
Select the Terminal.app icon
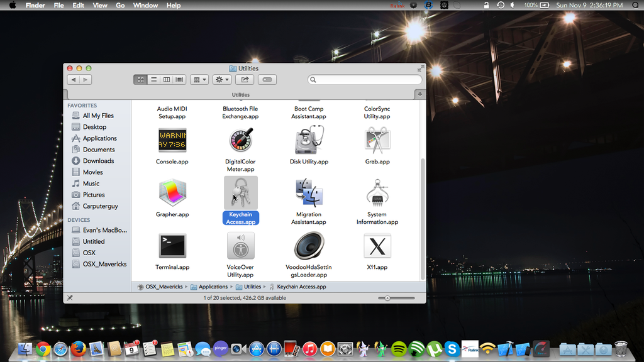[x=172, y=246]
